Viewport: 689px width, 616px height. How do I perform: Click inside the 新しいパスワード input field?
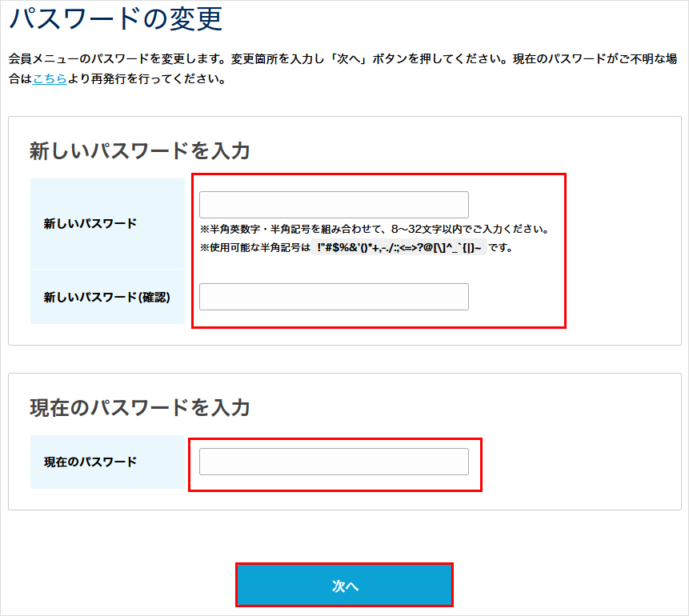[334, 204]
